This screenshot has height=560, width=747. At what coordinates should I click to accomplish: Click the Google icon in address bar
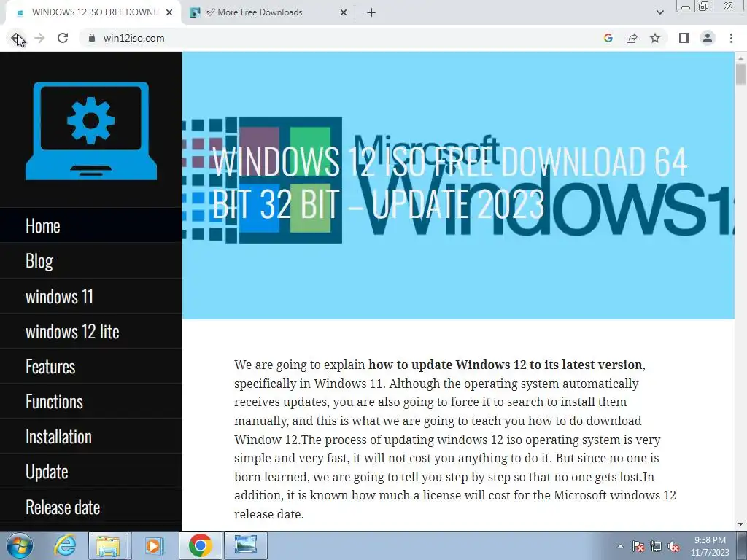[608, 38]
